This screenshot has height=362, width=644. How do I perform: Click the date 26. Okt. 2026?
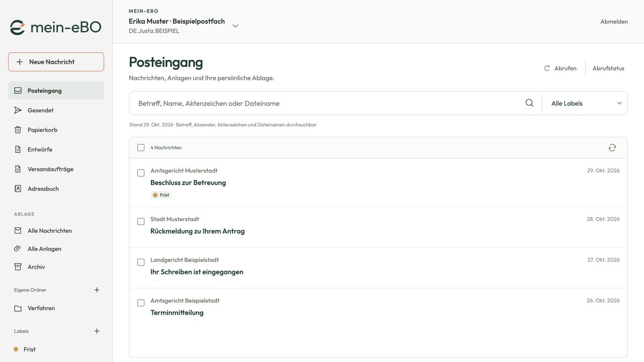click(603, 301)
